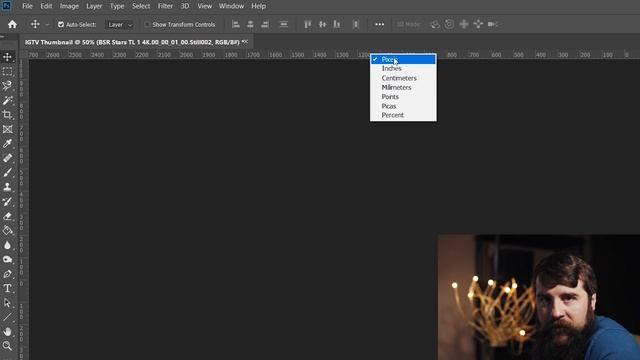Align top edges in options bar
Viewport: 640px width, 360px height.
pos(308,24)
